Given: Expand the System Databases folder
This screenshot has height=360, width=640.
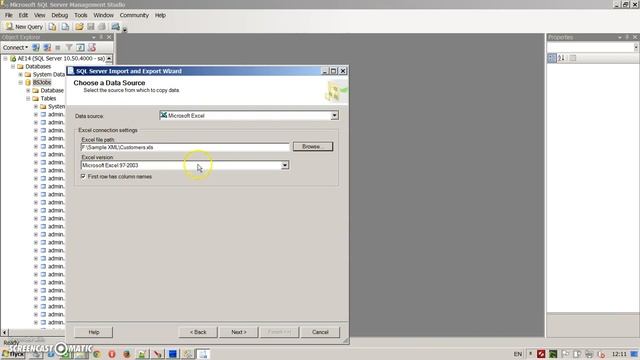Looking at the screenshot, I should coord(20,75).
